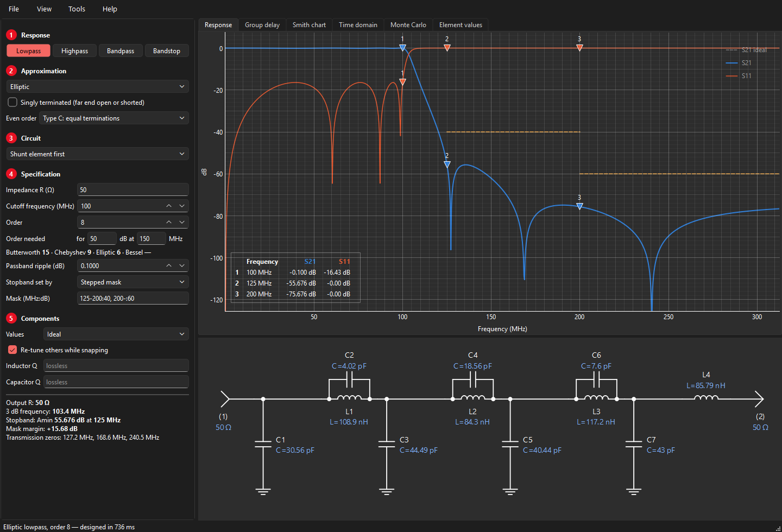Open the Monte Carlo tab
This screenshot has height=532, width=782.
pos(408,25)
